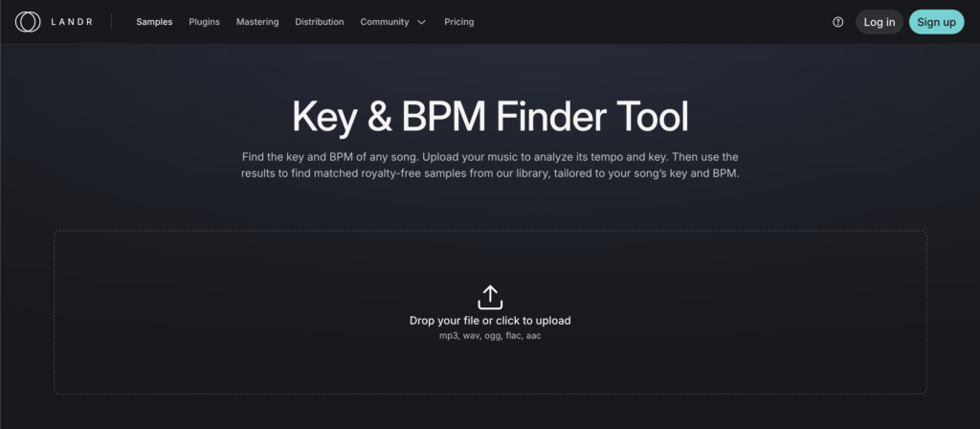This screenshot has width=980, height=429.
Task: Expand the chevron arrow beside Community
Action: [x=421, y=22]
